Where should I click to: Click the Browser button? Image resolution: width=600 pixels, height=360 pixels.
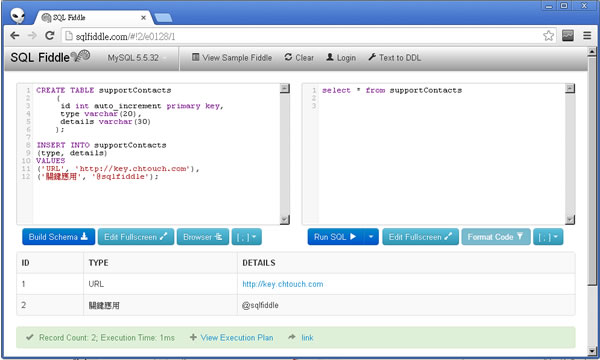click(203, 237)
